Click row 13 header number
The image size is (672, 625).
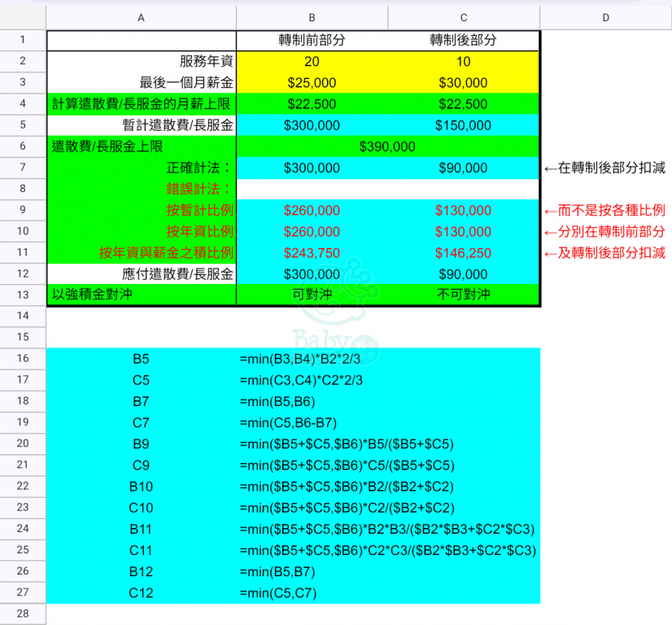(23, 295)
